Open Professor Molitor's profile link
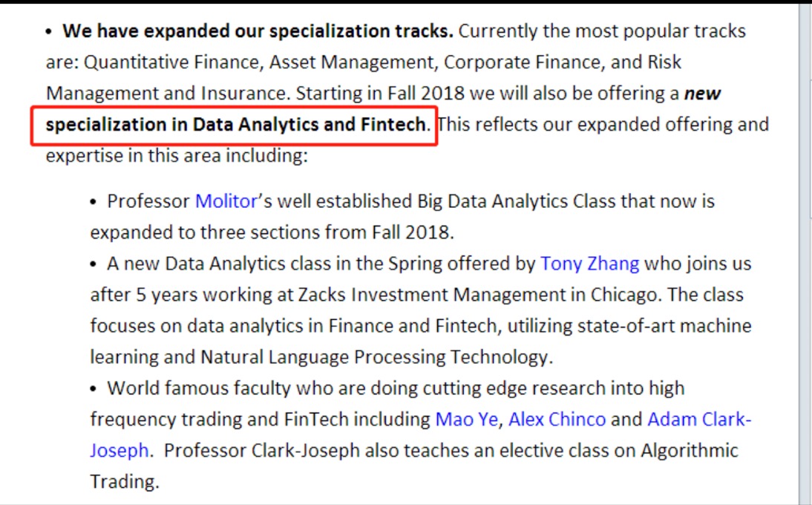 coord(226,201)
